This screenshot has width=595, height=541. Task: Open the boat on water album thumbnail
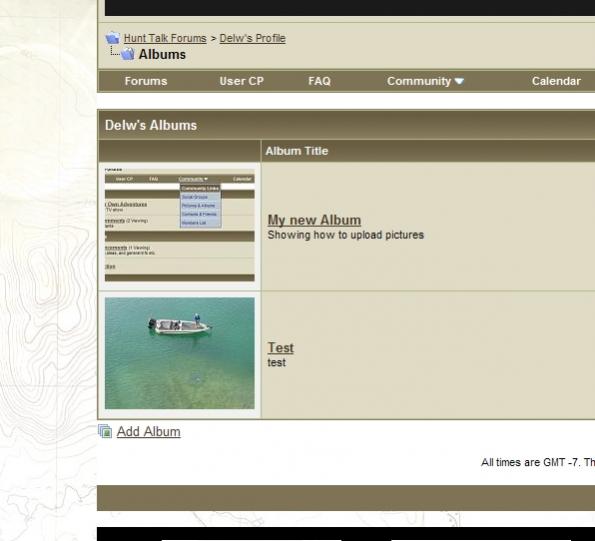click(x=179, y=353)
